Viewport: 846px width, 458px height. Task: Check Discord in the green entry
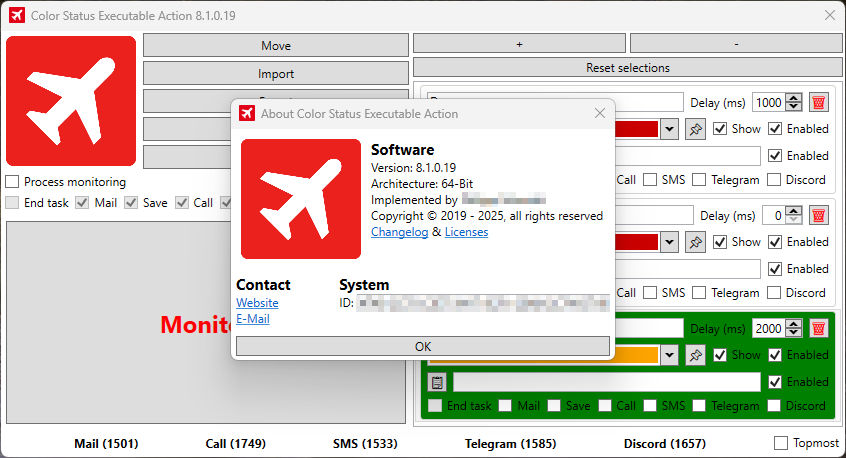pyautogui.click(x=774, y=406)
